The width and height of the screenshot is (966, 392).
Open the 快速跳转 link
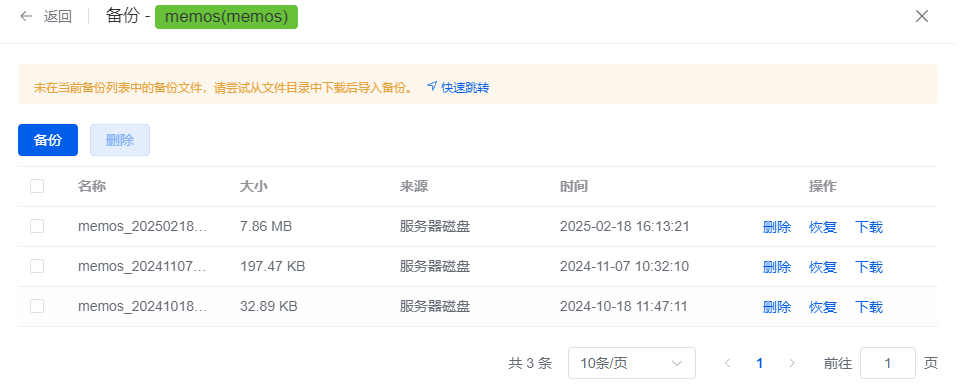tap(465, 88)
